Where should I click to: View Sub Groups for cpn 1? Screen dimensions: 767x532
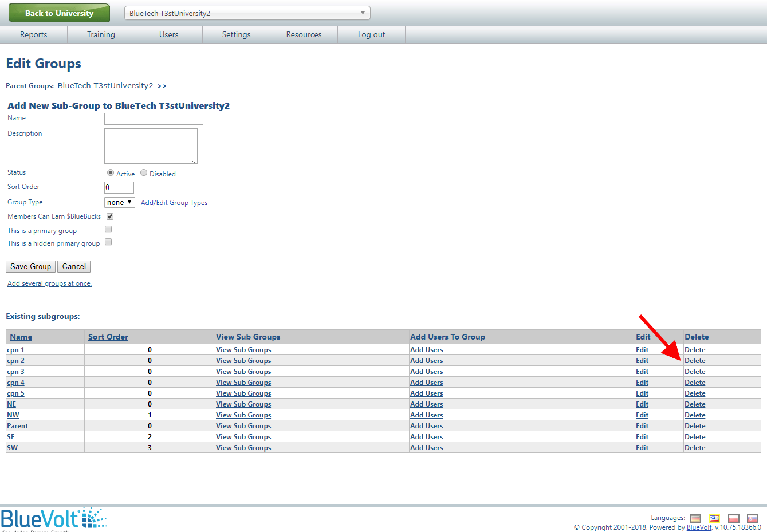pos(243,350)
